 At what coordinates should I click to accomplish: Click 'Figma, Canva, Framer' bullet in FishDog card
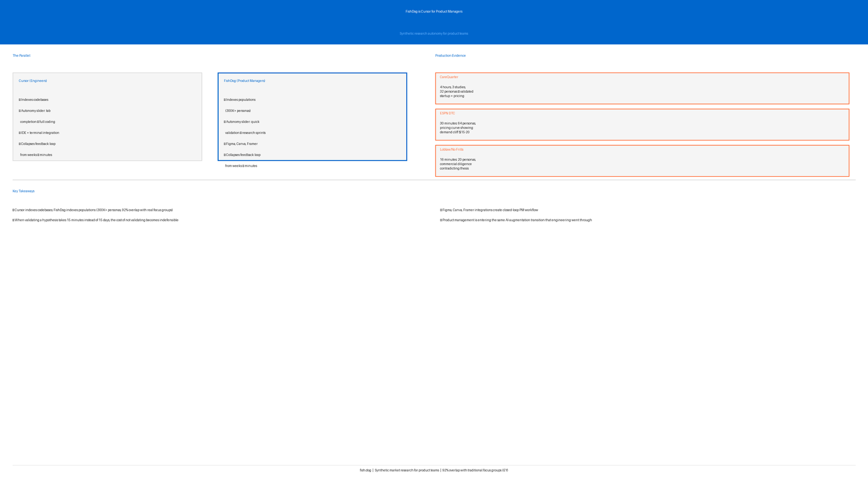241,144
